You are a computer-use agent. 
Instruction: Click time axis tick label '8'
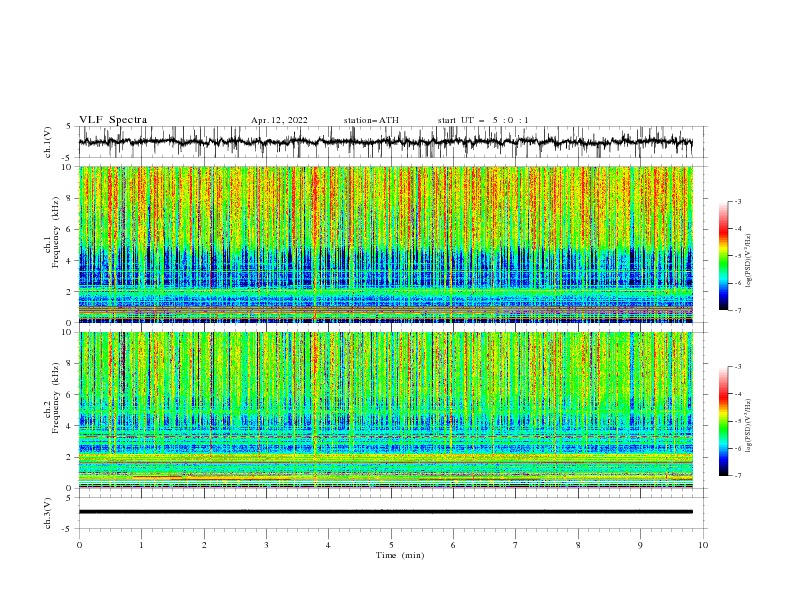578,545
